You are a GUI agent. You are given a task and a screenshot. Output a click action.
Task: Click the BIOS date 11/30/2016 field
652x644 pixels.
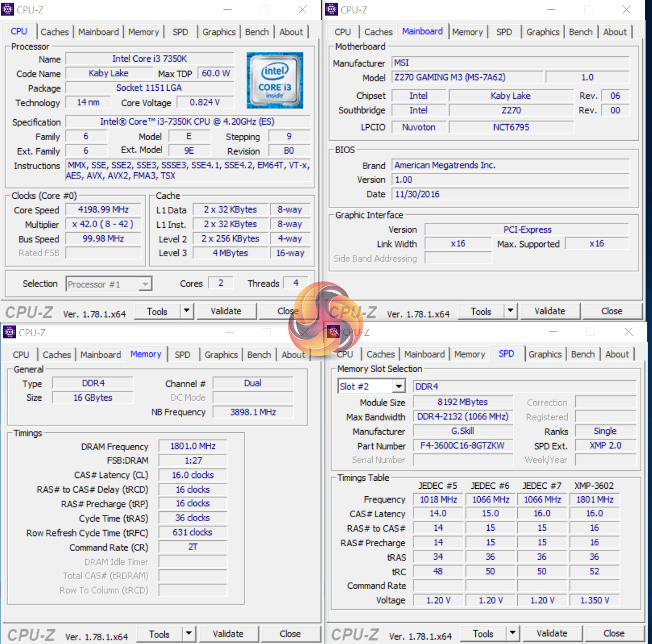(510, 194)
